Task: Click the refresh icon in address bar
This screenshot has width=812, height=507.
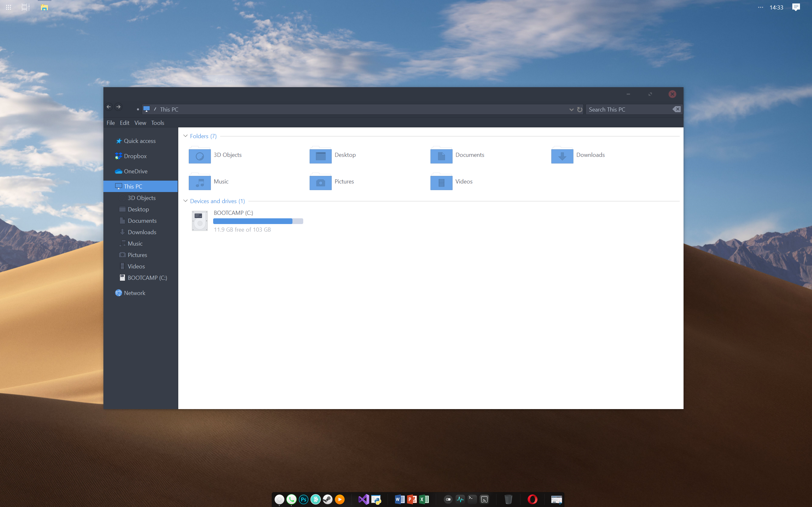Action: tap(580, 109)
